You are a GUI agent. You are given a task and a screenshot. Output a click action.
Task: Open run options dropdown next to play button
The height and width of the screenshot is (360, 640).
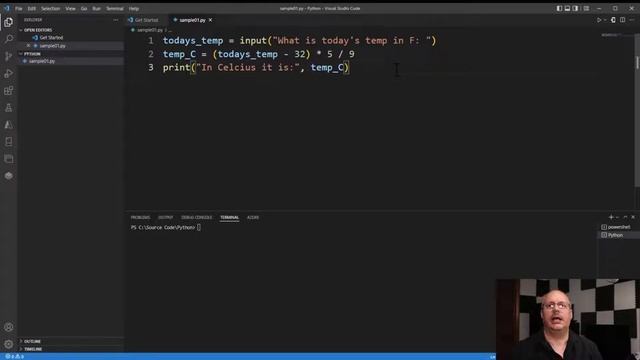pyautogui.click(x=605, y=20)
